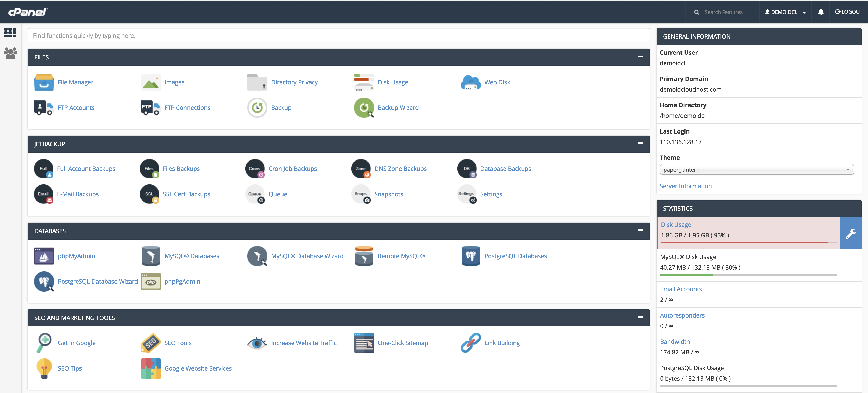Expand the DEMOIDCL user menu

tap(785, 12)
